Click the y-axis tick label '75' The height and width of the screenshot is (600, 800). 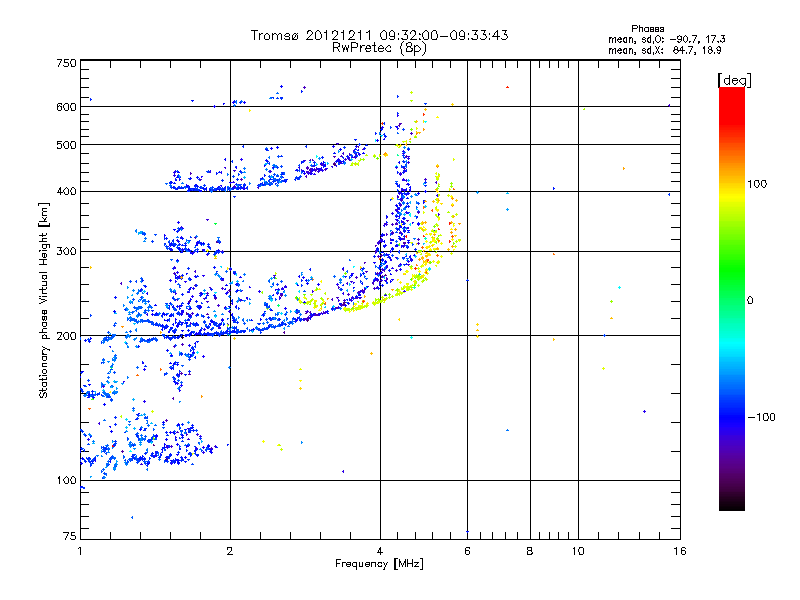[70, 536]
